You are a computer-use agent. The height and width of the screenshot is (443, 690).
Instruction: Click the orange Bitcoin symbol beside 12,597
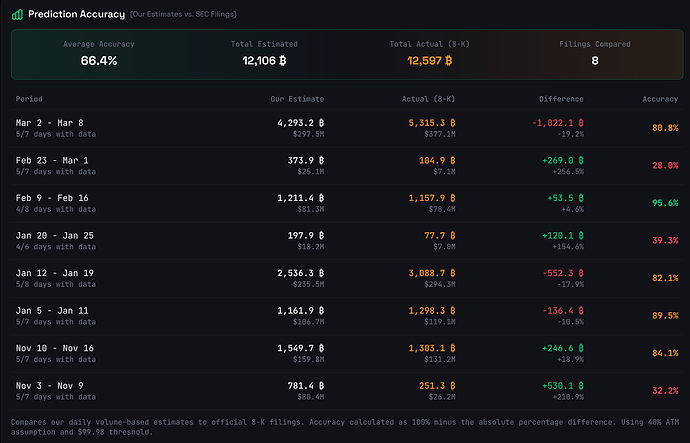pyautogui.click(x=448, y=61)
